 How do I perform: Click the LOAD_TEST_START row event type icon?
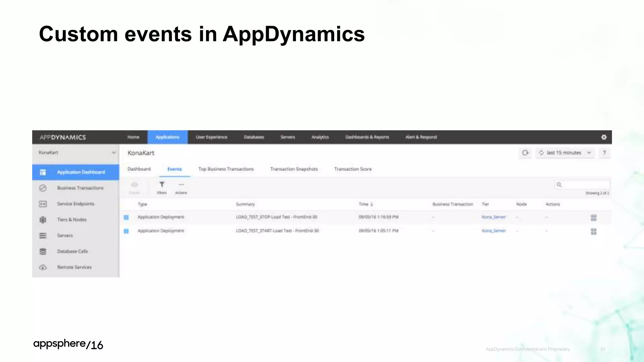click(x=126, y=231)
